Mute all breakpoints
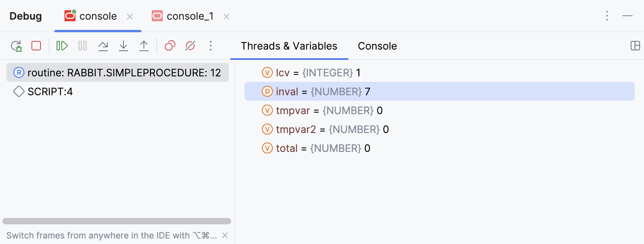 tap(190, 46)
